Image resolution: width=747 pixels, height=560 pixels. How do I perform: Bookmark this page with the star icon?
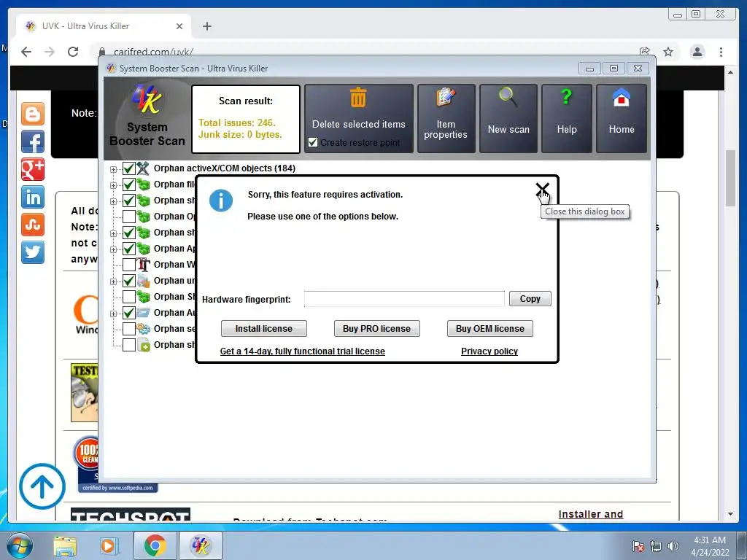click(x=668, y=52)
